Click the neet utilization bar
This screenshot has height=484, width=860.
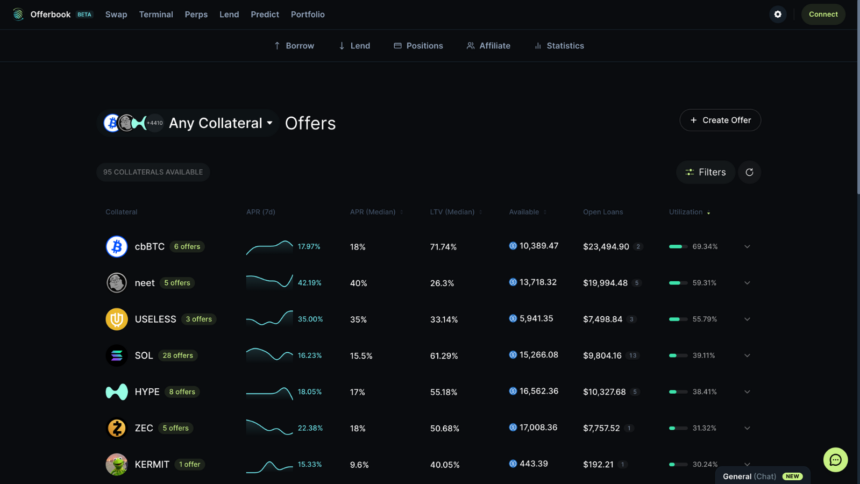point(678,283)
